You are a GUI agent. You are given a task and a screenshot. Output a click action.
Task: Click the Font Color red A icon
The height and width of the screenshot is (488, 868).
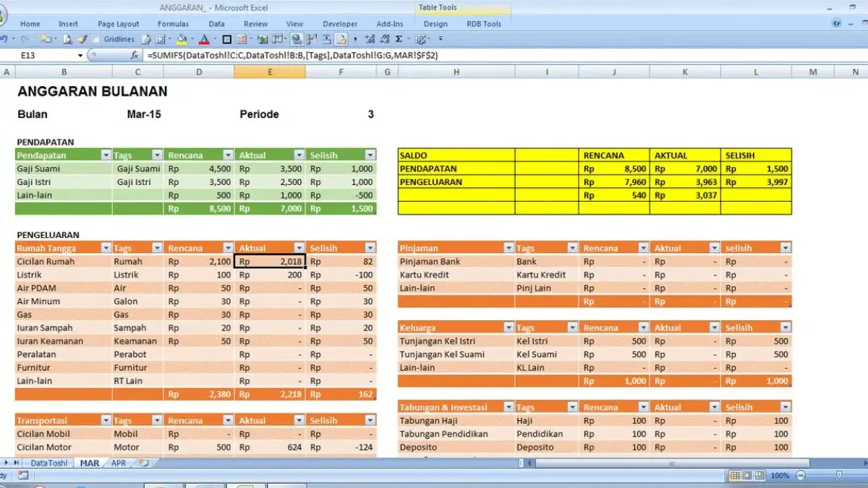204,39
